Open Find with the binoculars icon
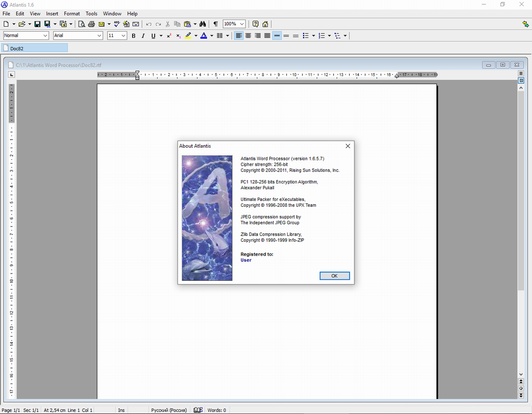 click(x=203, y=24)
